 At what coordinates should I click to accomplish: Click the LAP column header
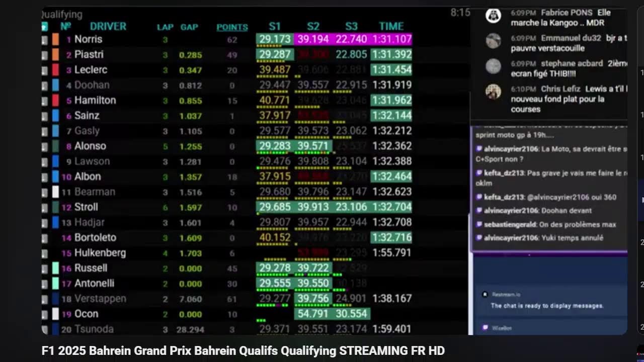coord(165,27)
